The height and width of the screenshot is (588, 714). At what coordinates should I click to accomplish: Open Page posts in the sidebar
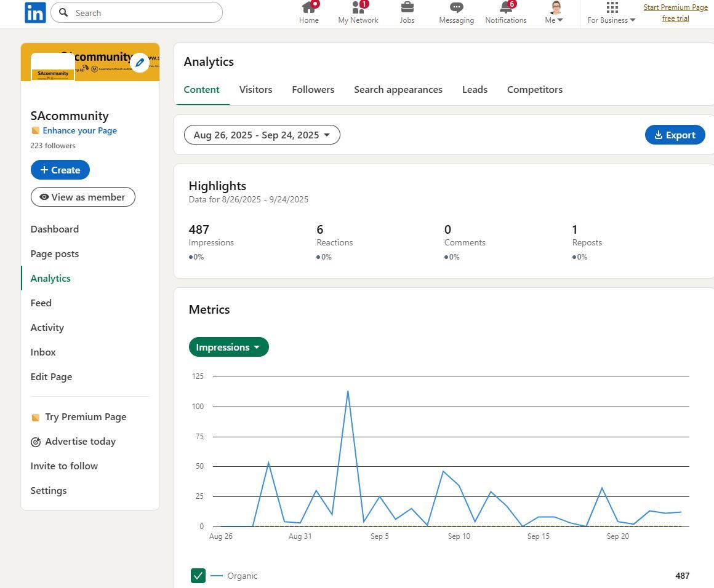[55, 253]
